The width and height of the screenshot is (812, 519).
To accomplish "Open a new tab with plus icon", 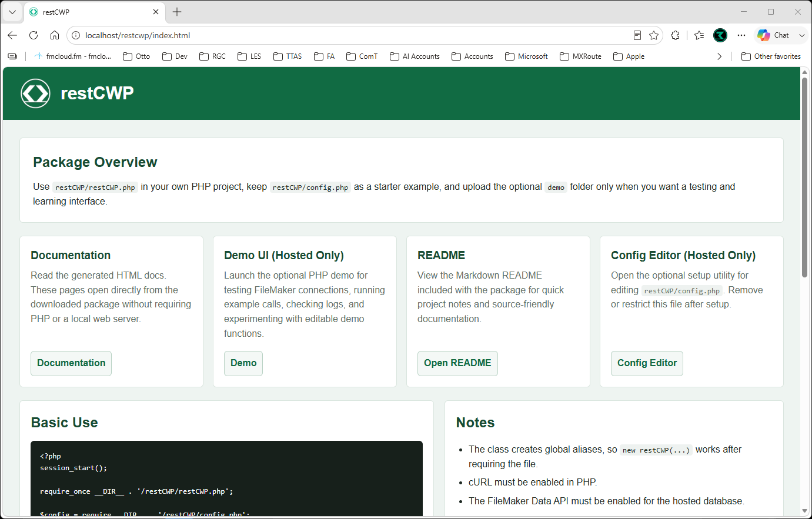I will pos(177,12).
